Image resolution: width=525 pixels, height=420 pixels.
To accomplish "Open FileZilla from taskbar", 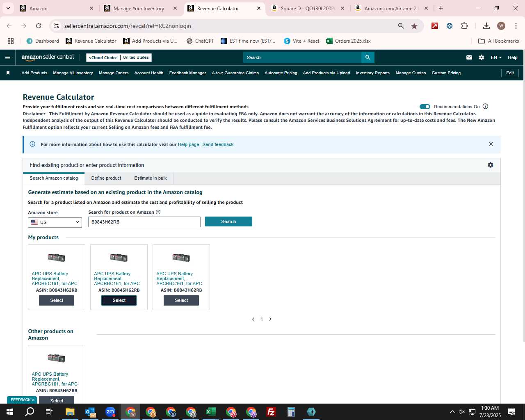I will 271,412.
